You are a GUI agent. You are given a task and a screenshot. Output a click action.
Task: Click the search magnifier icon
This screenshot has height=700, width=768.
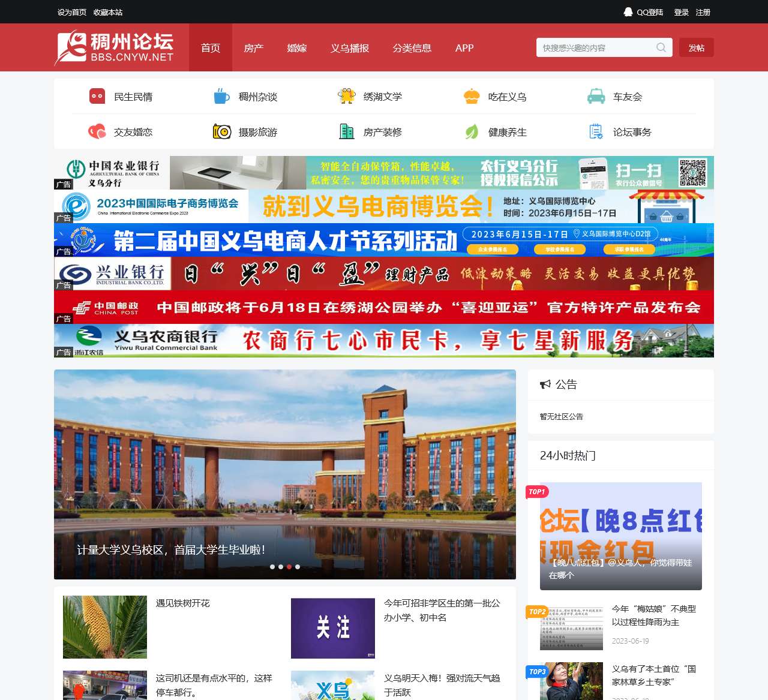point(661,47)
